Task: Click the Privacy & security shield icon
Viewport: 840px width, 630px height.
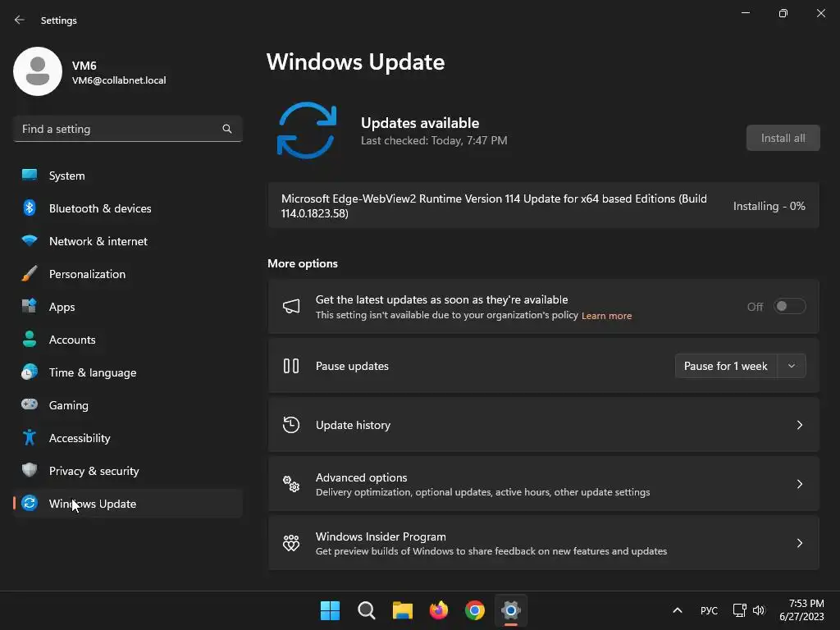Action: click(x=30, y=470)
